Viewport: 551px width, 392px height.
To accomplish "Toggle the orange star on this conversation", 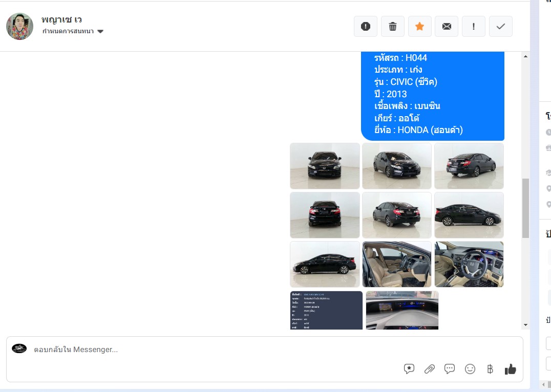I will pos(419,27).
